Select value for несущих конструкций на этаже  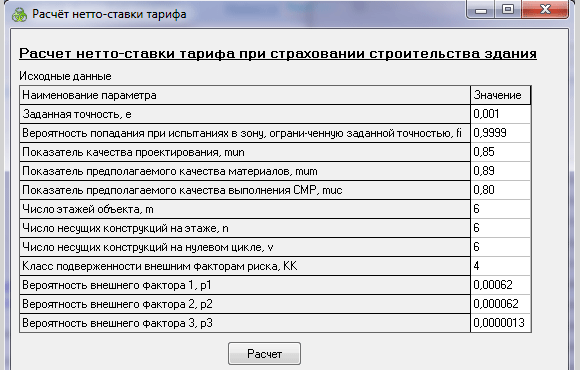tap(500, 228)
